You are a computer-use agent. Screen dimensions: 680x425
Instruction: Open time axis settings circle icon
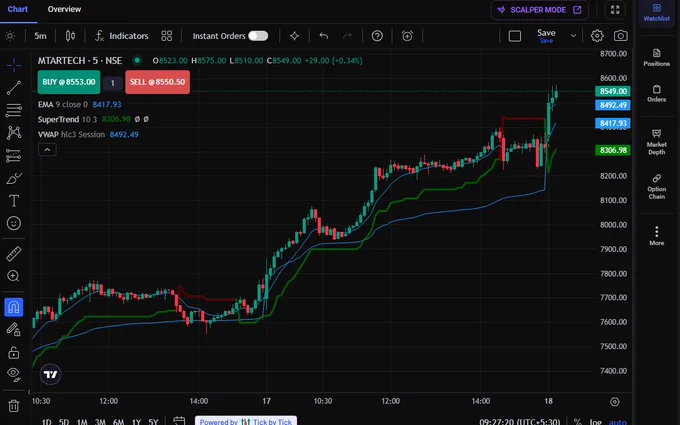pyautogui.click(x=615, y=402)
